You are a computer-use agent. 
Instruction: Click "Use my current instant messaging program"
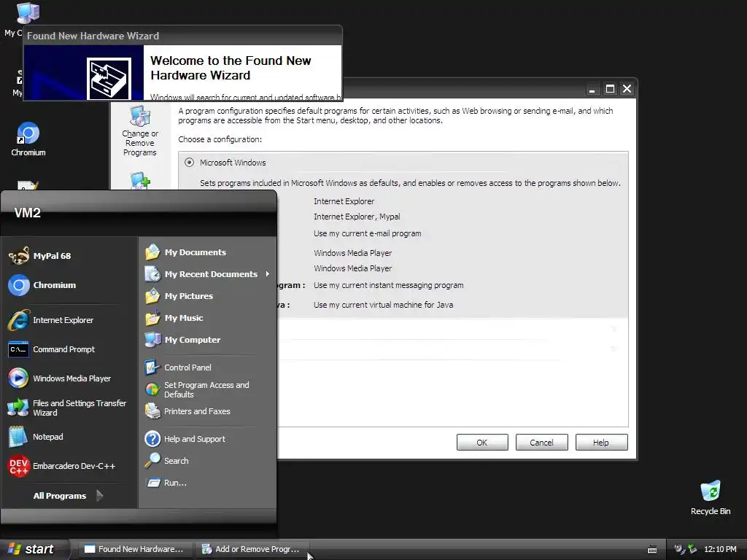388,285
